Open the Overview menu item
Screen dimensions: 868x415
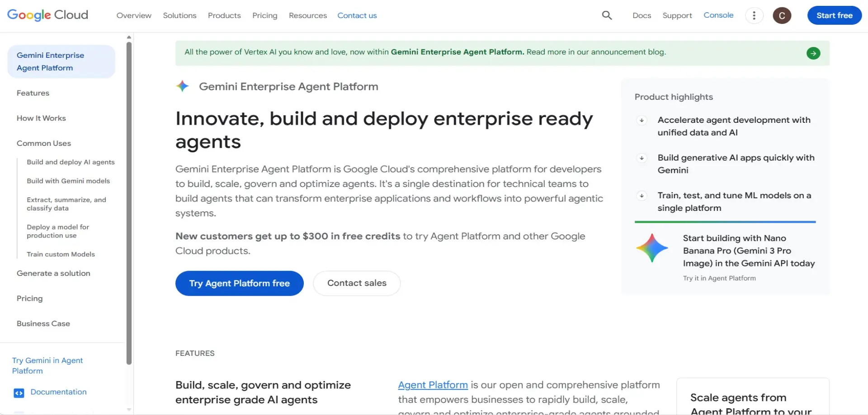point(134,15)
